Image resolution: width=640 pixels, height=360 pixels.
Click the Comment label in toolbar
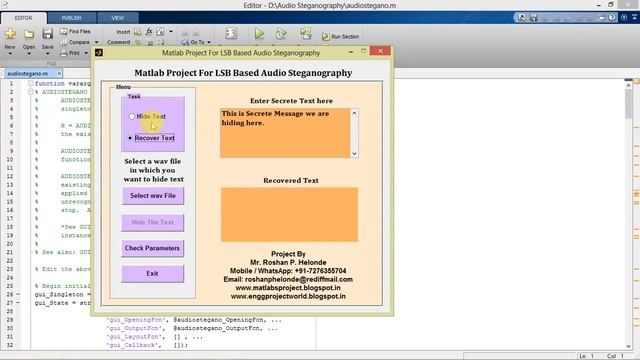tap(118, 42)
